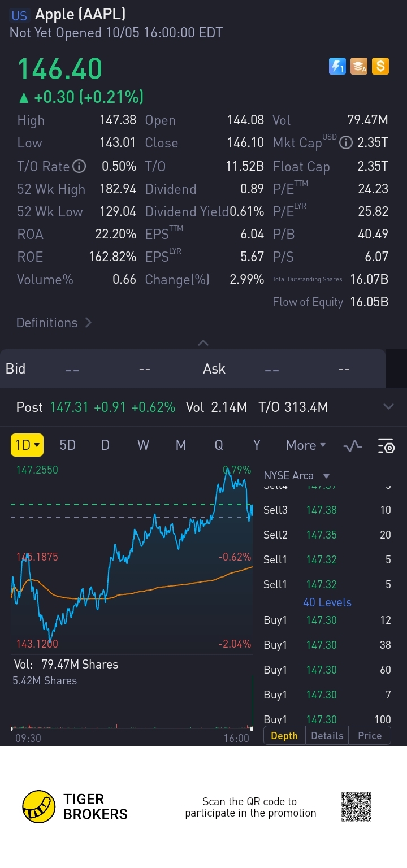Tap the Scan the QR code promotion text
The height and width of the screenshot is (868, 407).
click(x=250, y=807)
